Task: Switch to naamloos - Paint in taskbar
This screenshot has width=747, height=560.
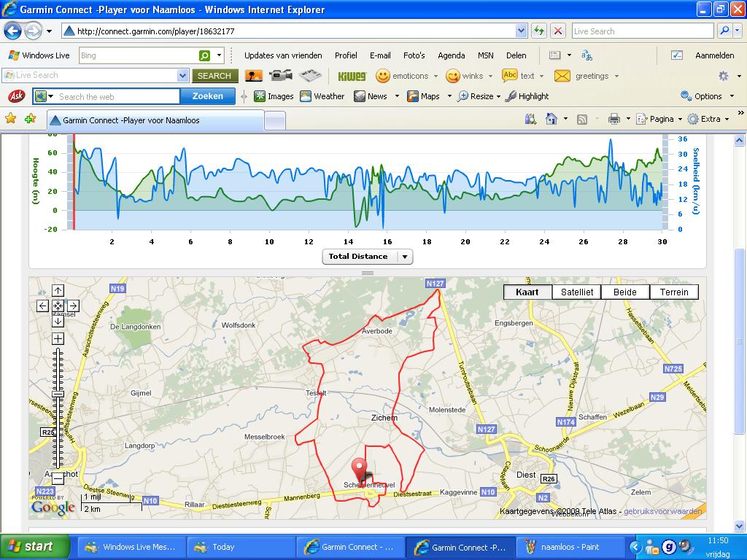Action: 570,547
